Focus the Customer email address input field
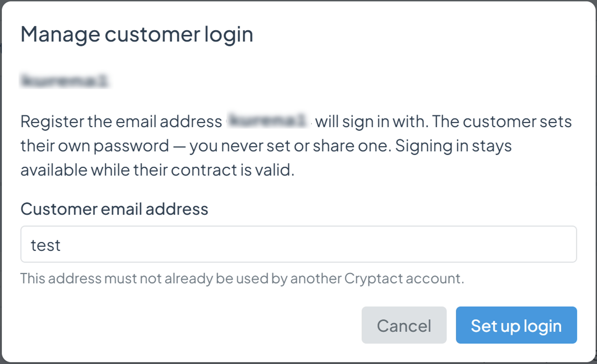This screenshot has width=597, height=364. tap(299, 244)
